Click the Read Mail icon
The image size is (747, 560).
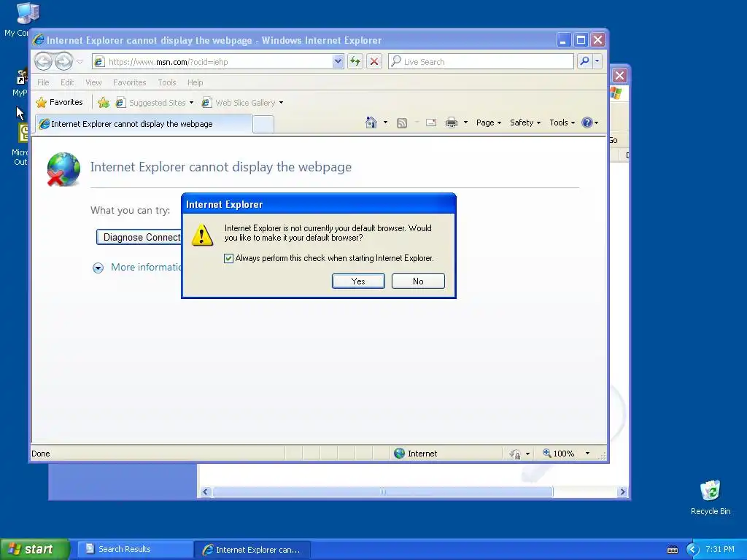[431, 122]
